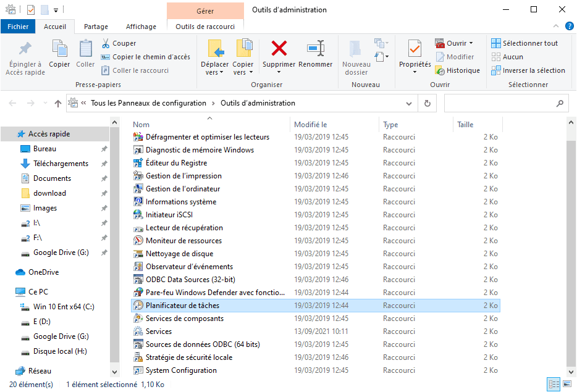Viewport: 577px width, 392px height.
Task: Switch to the Accueil tab
Action: click(x=55, y=27)
